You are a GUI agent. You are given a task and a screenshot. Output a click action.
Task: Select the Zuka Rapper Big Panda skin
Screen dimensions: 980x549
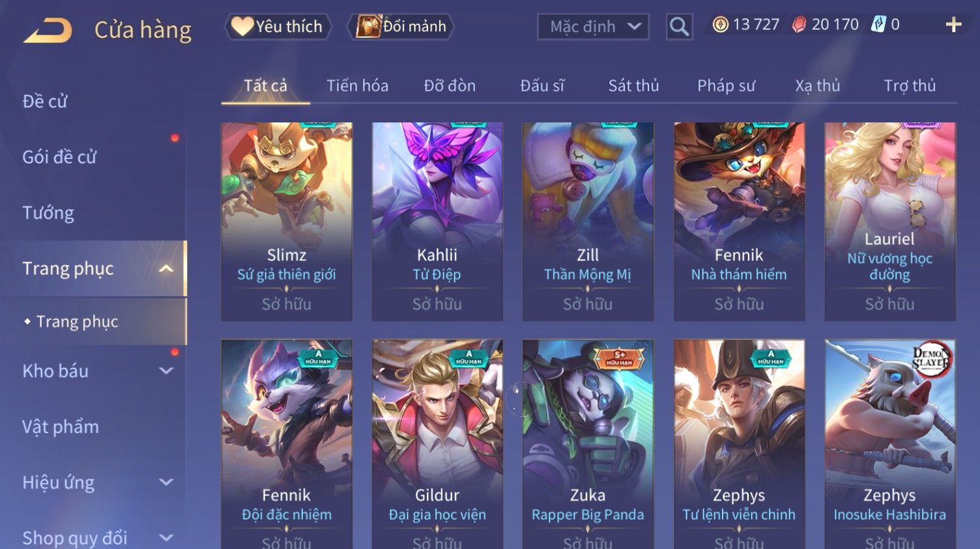tap(588, 443)
